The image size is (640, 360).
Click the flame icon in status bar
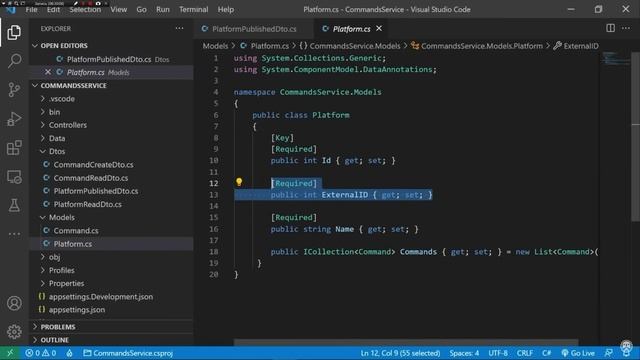[x=69, y=353]
